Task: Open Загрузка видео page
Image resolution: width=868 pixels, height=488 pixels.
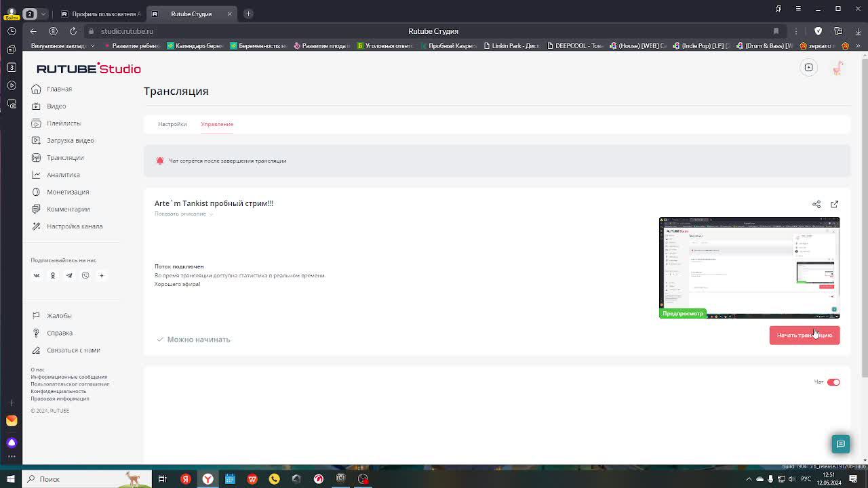Action: (x=63, y=140)
